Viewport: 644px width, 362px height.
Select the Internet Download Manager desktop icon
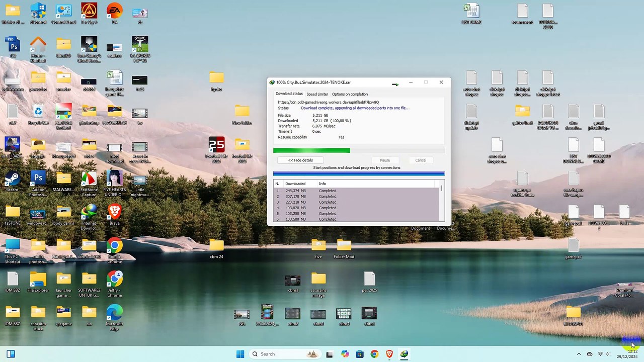point(89,217)
